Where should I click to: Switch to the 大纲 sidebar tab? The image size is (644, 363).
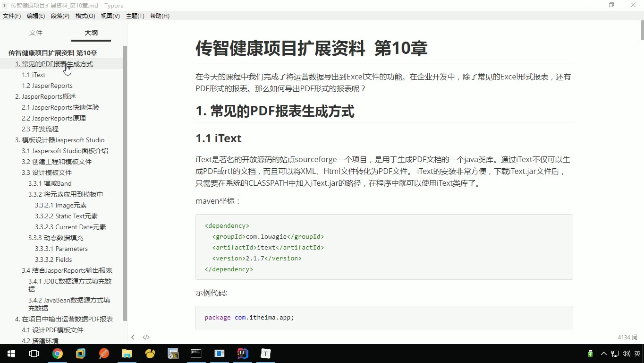(91, 33)
